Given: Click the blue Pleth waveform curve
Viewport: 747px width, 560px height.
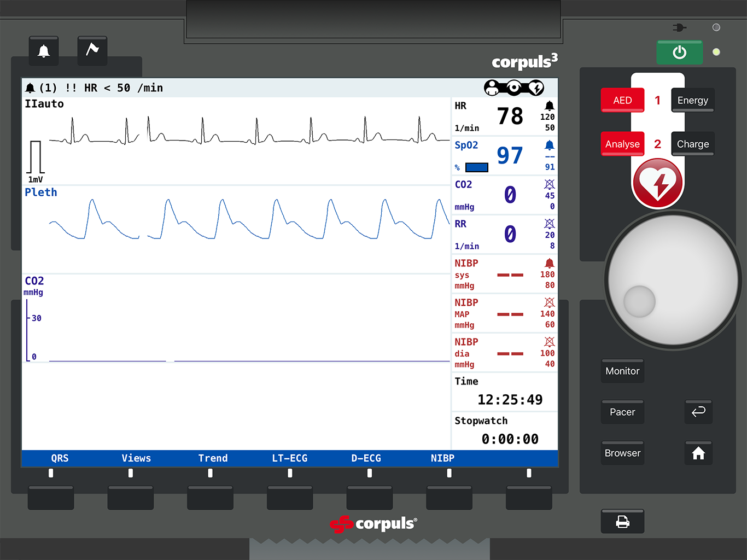Looking at the screenshot, I should click(x=249, y=219).
